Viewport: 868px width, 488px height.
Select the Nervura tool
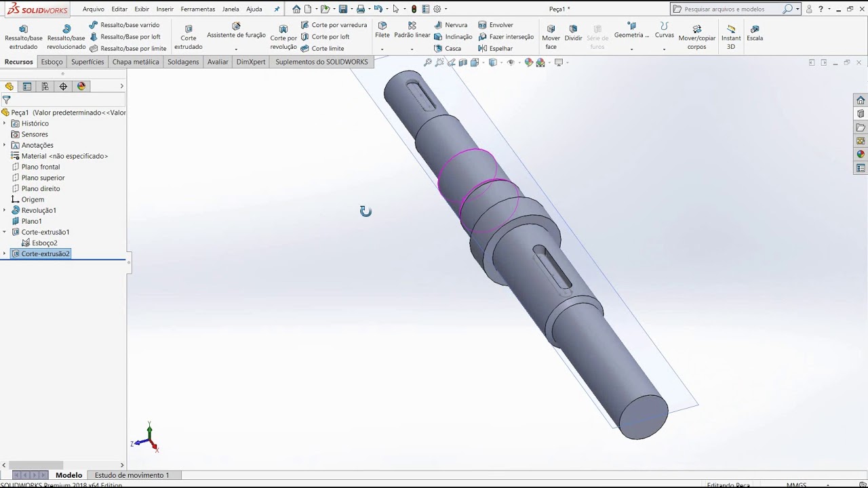(x=451, y=25)
